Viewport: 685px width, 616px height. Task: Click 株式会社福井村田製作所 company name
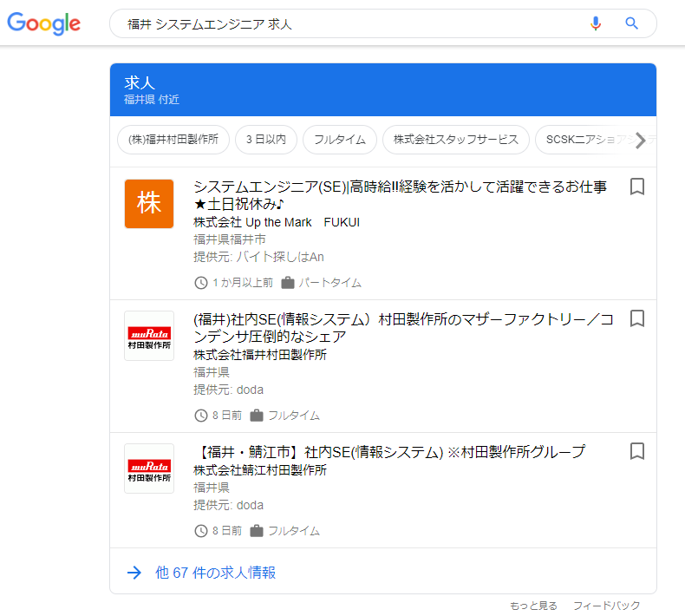[260, 355]
